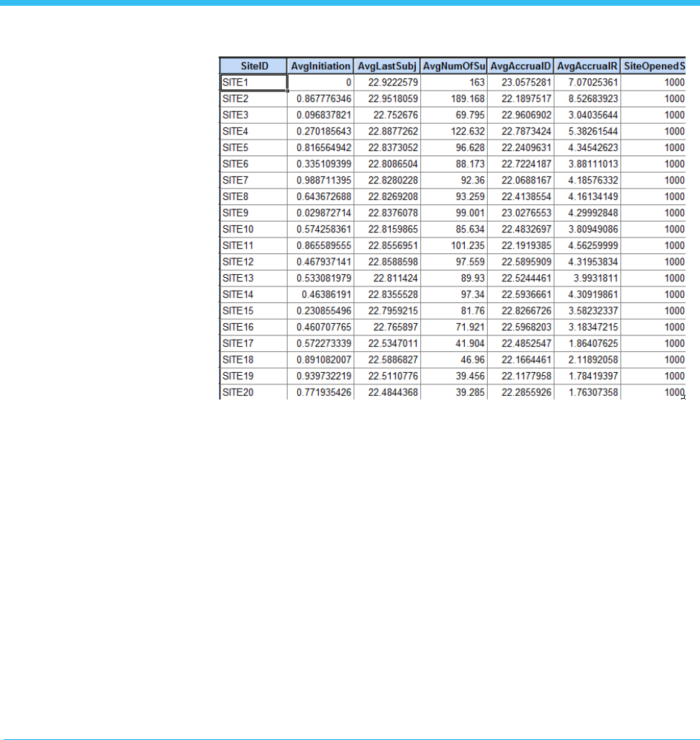Select the SITE4 cell

point(254,131)
